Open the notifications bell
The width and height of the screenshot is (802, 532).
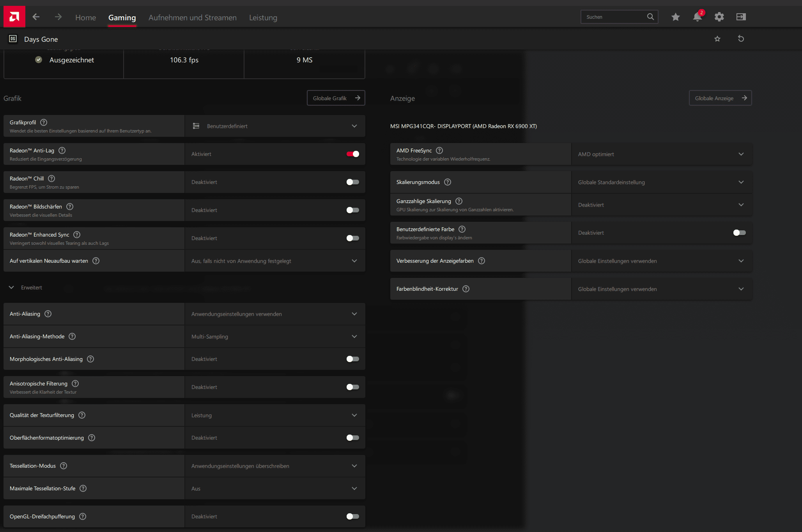(x=697, y=17)
